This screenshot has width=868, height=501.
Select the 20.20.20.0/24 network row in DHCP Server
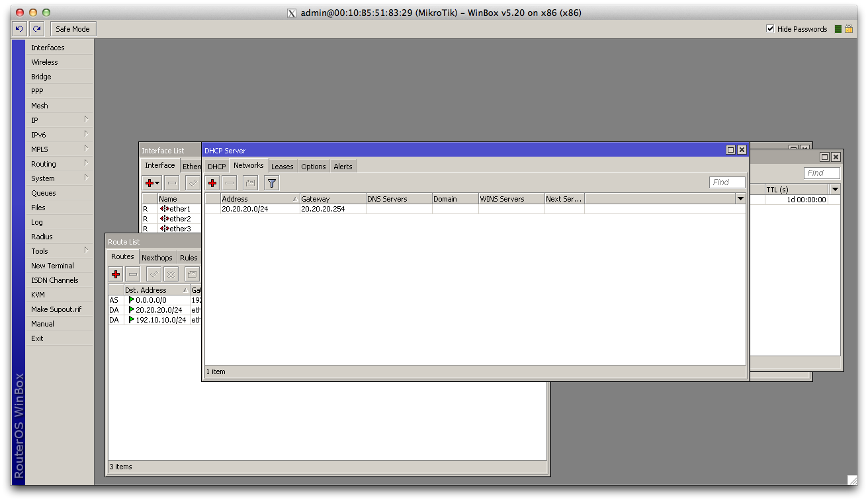[475, 209]
